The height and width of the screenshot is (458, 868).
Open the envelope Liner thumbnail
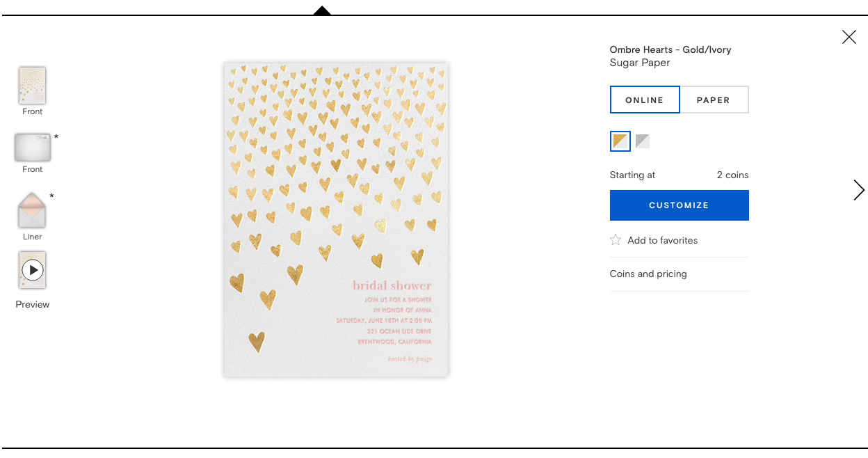click(x=32, y=210)
